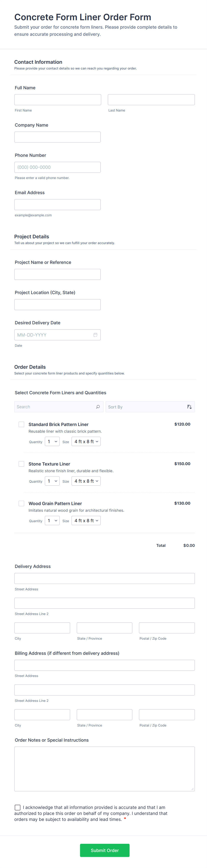The image size is (207, 868).
Task: Focus the First Name field
Action: pos(58,100)
